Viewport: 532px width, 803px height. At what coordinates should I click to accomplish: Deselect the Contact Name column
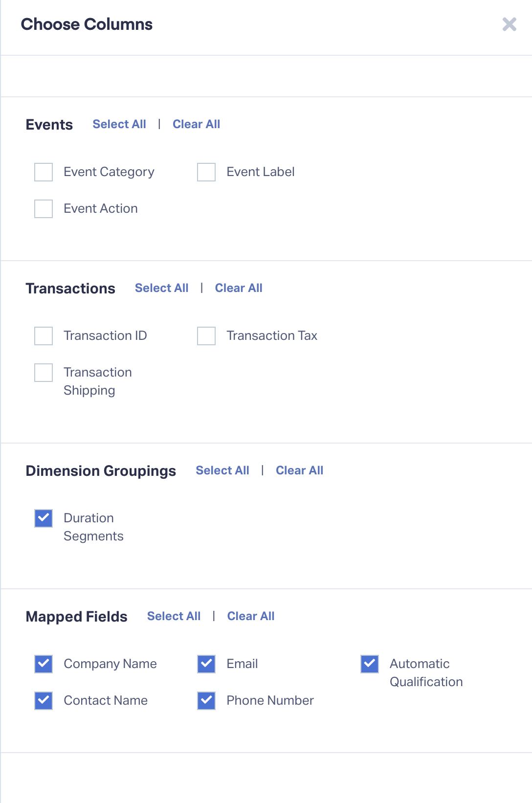44,701
